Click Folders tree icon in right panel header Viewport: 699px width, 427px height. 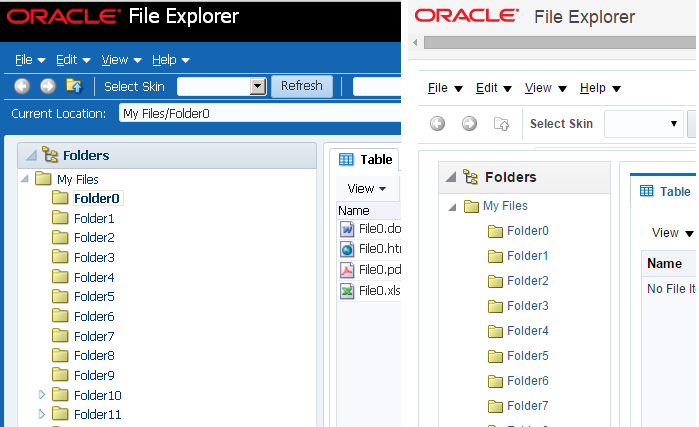tap(470, 177)
